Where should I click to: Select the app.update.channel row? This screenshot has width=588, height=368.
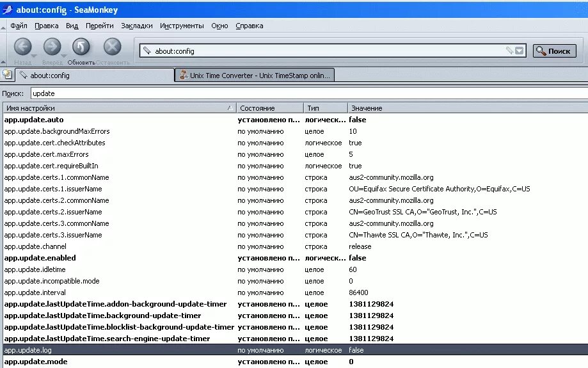coord(296,246)
